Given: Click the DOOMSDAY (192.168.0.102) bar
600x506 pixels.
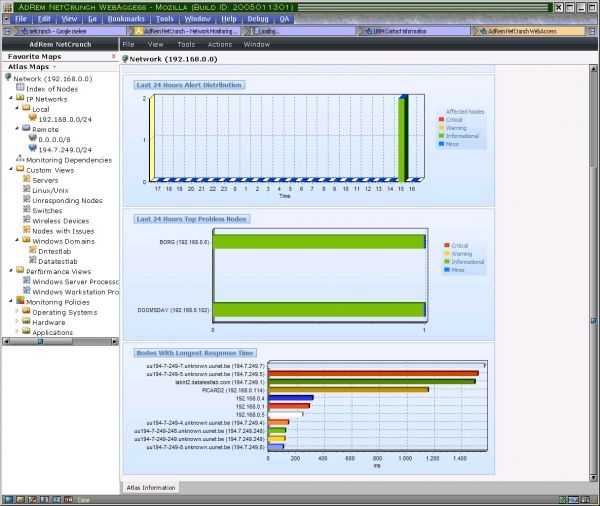Looking at the screenshot, I should pos(319,310).
